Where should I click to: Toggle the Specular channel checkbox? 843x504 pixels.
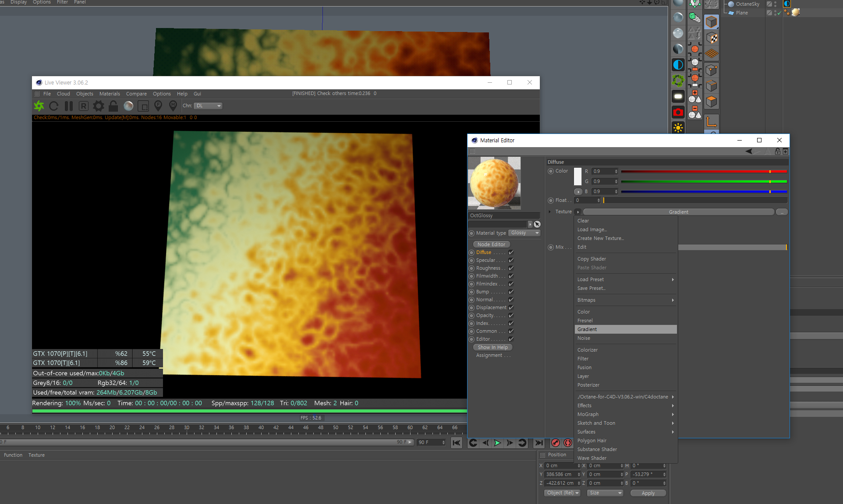pos(511,260)
